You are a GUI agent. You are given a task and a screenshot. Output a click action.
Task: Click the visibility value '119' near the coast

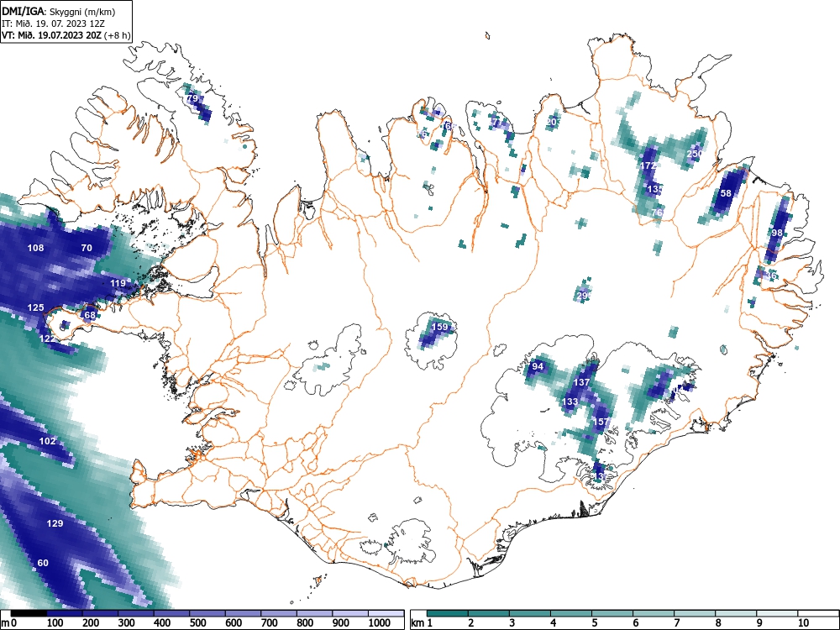118,283
